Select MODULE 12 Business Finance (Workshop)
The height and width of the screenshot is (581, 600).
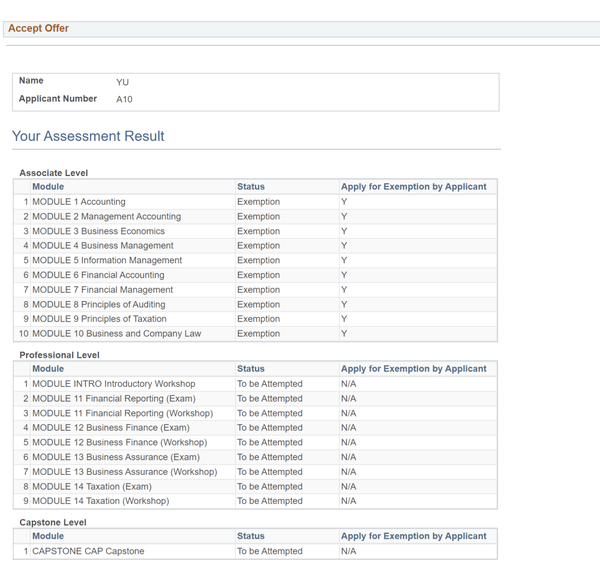coord(119,442)
